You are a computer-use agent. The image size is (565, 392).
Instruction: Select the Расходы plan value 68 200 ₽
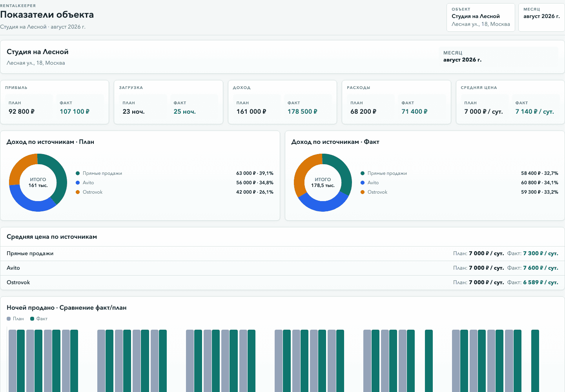point(363,112)
